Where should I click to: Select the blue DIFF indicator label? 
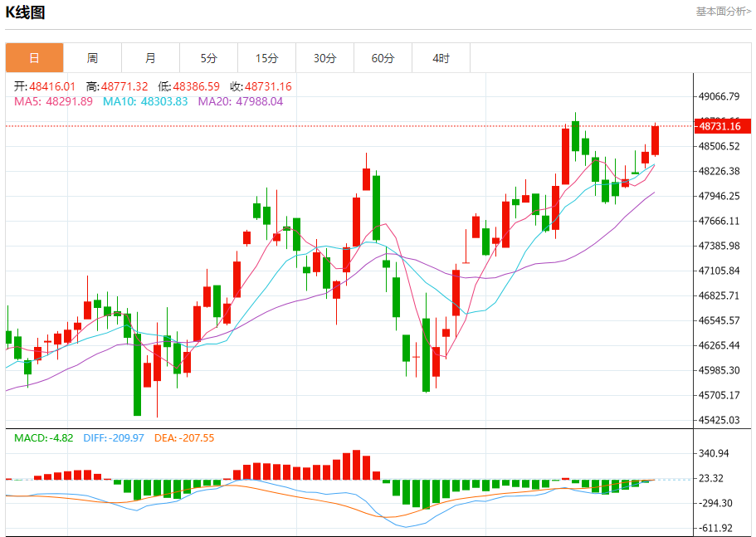click(114, 437)
